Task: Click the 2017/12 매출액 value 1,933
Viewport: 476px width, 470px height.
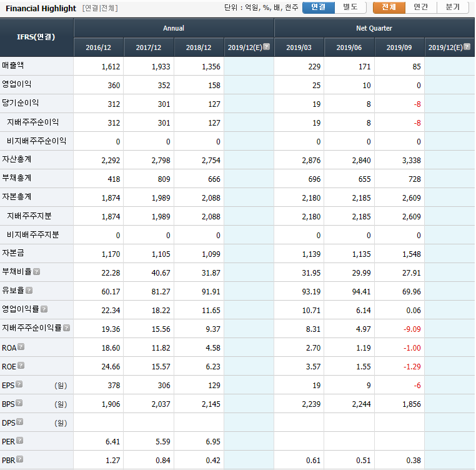Action: [161, 67]
